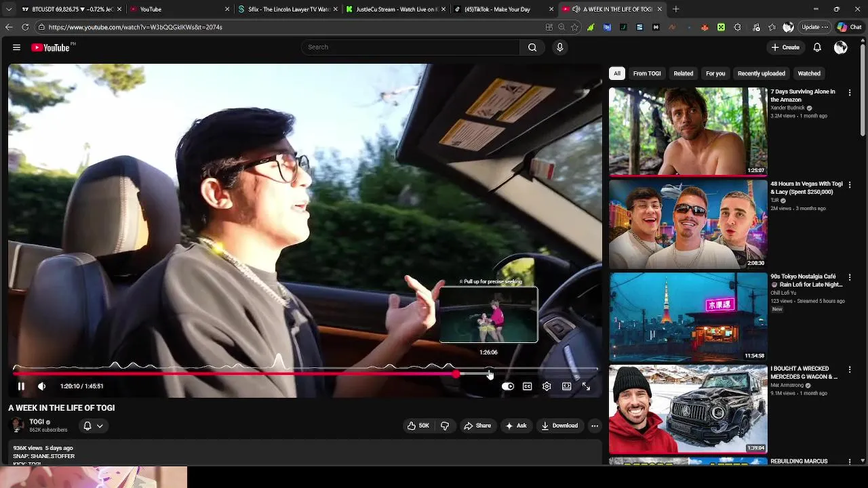Open browser Update menu button
The height and width of the screenshot is (488, 868).
click(x=814, y=27)
